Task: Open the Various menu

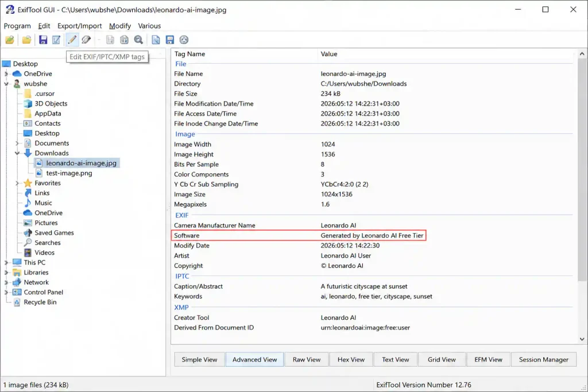Action: (149, 26)
